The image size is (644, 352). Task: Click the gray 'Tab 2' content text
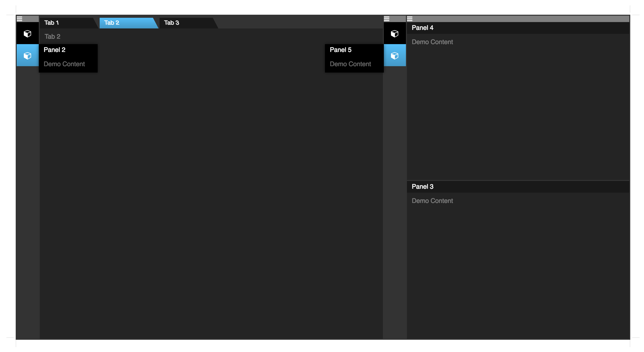pyautogui.click(x=52, y=37)
